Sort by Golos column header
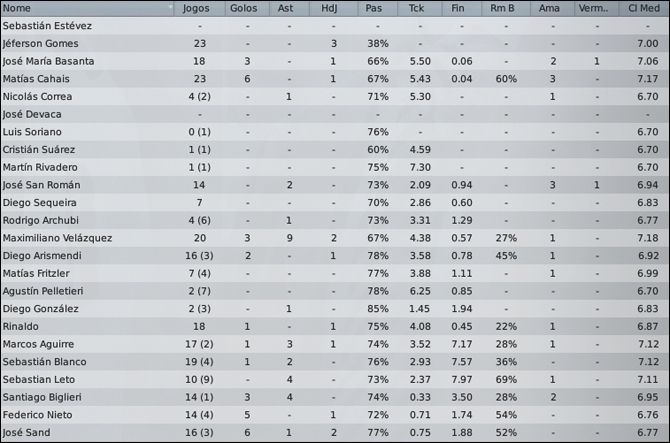The height and width of the screenshot is (443, 670). [x=246, y=8]
